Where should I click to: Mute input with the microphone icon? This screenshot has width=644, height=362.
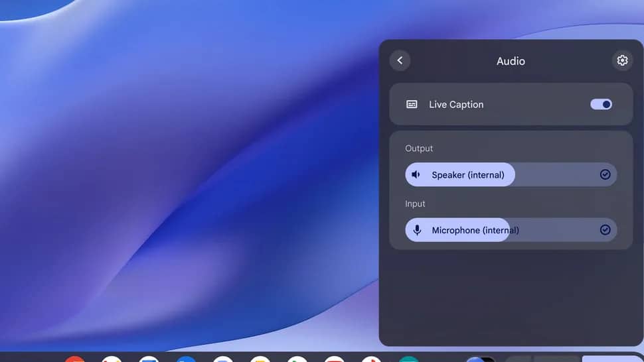[417, 230]
